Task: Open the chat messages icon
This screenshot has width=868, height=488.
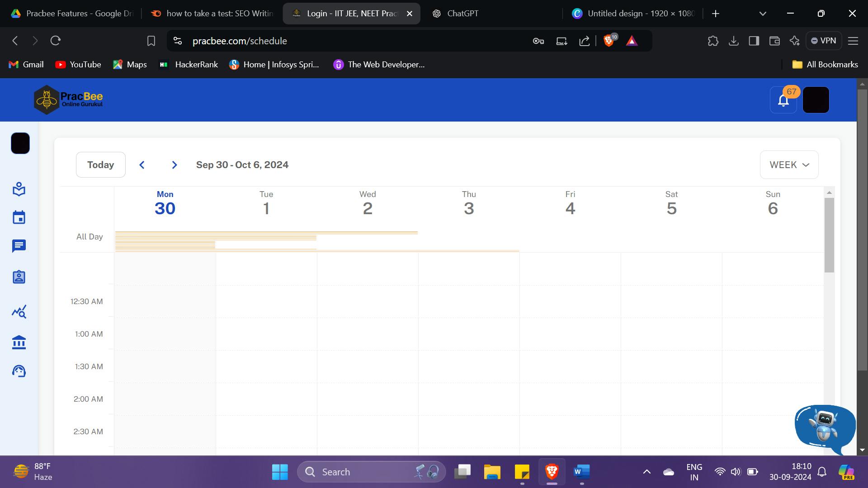Action: (x=19, y=246)
